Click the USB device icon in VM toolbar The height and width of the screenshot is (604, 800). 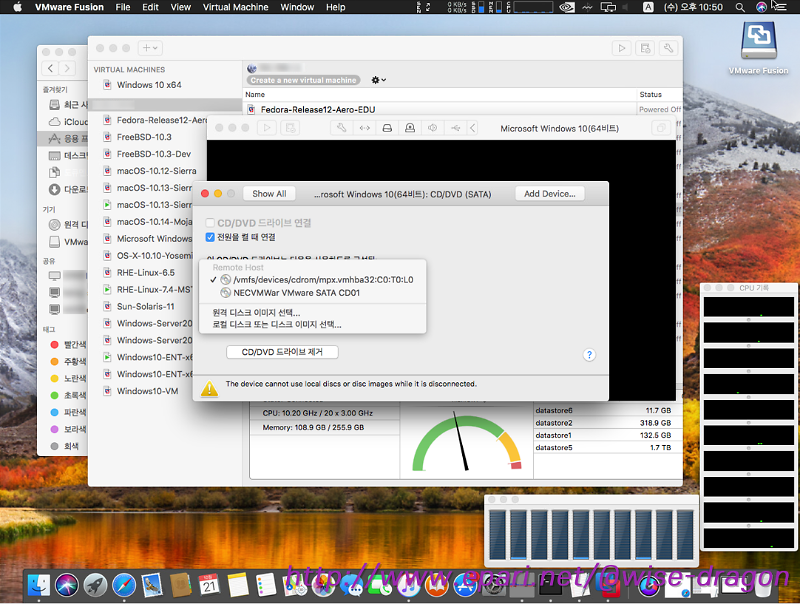coord(455,128)
